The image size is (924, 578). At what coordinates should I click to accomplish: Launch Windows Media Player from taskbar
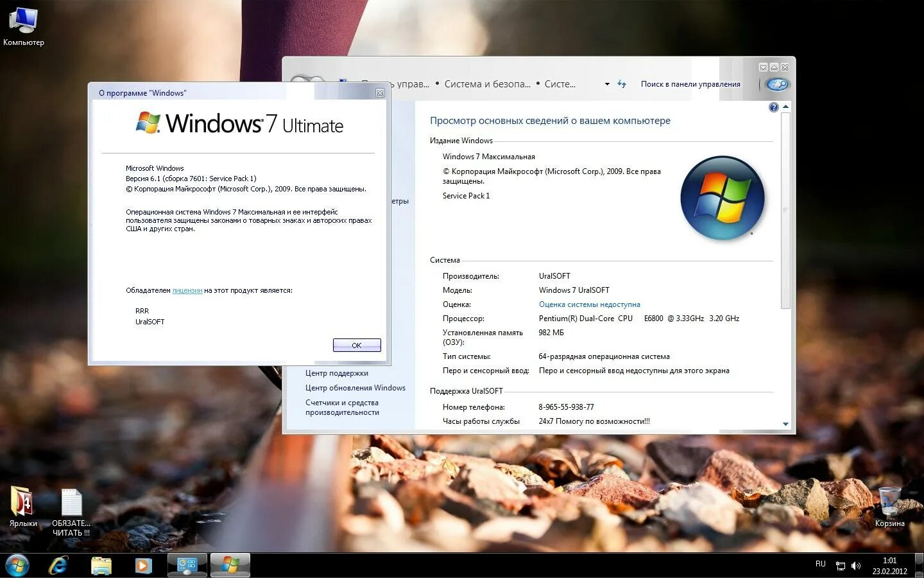point(143,565)
